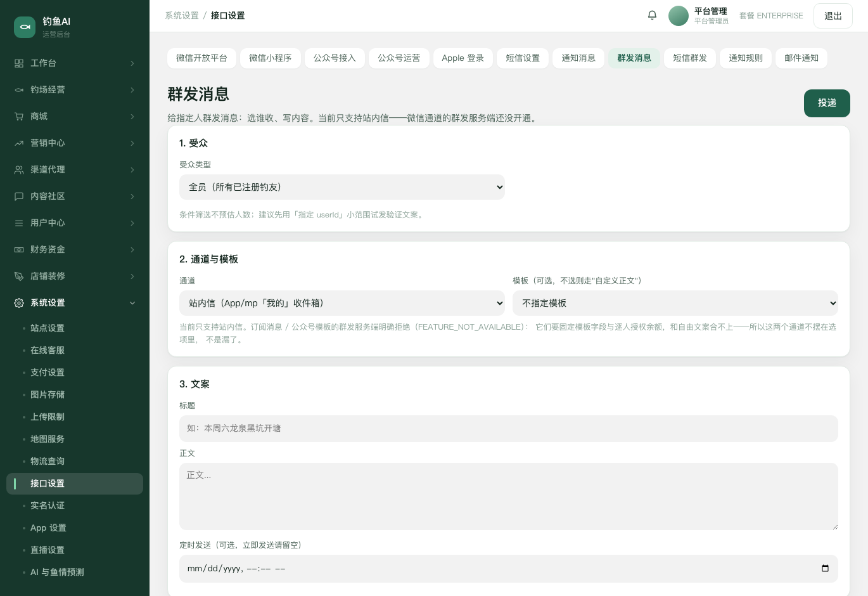The image size is (868, 596).
Task: Expand the 工作台 menu chevron
Action: click(x=132, y=63)
